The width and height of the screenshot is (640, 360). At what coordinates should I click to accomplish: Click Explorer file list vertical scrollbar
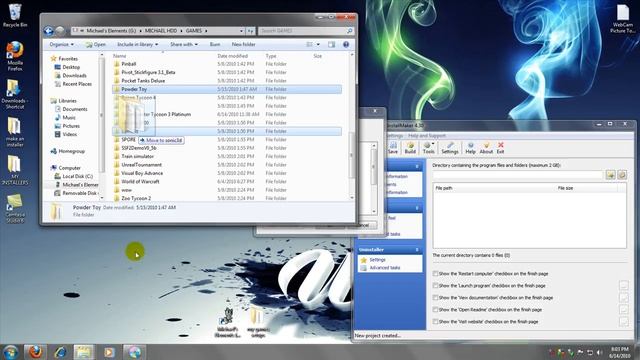[x=352, y=155]
